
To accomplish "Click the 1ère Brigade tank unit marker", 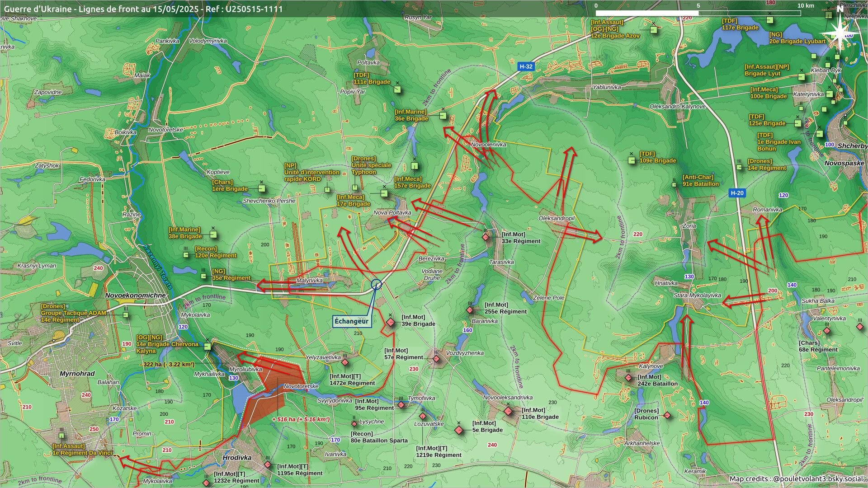I will pyautogui.click(x=261, y=188).
